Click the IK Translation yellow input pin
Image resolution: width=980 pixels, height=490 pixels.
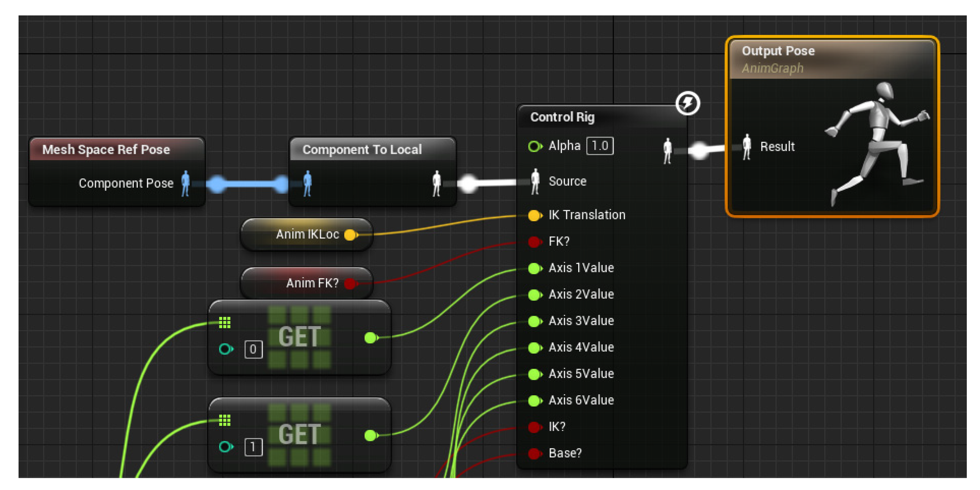click(534, 215)
